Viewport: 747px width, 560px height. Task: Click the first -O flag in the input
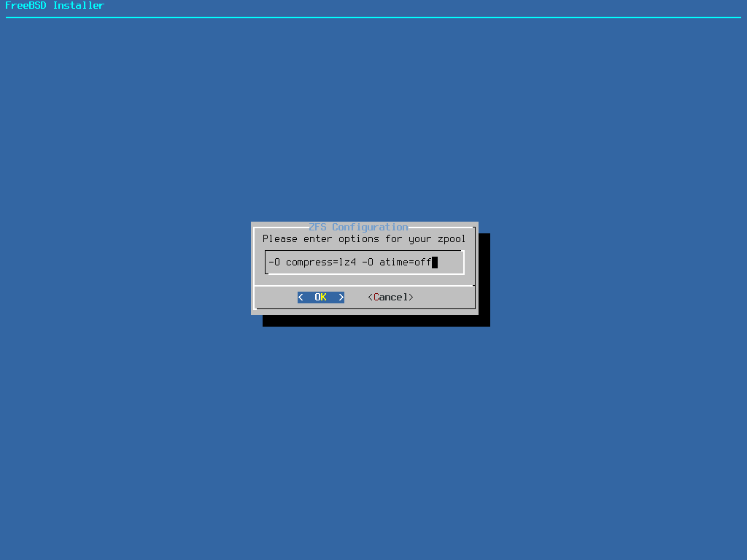click(274, 262)
